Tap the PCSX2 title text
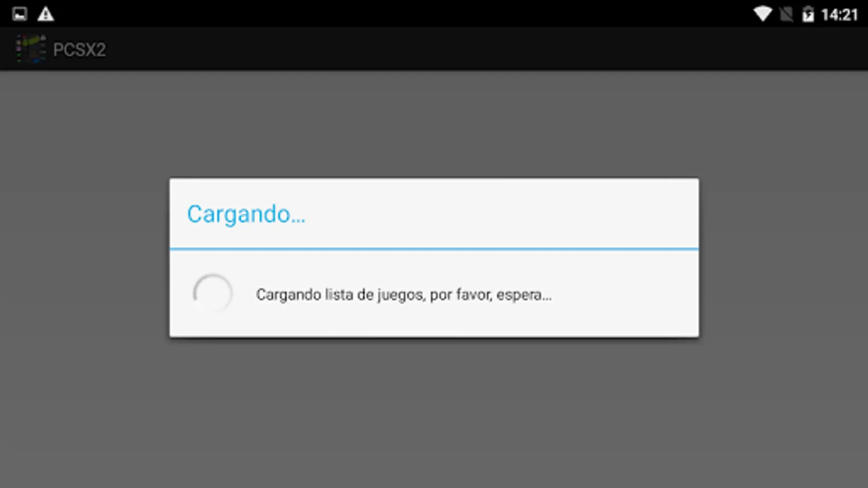The image size is (868, 488). coord(79,49)
